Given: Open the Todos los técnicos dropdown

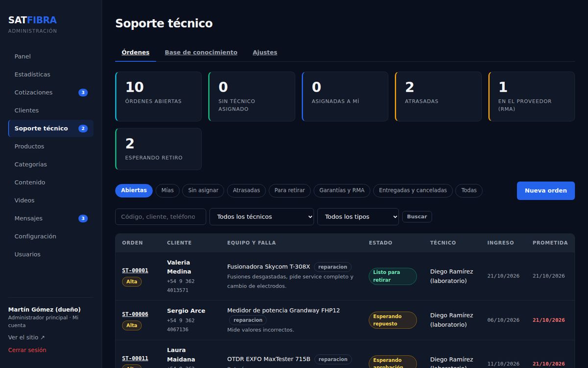Looking at the screenshot, I should [262, 217].
